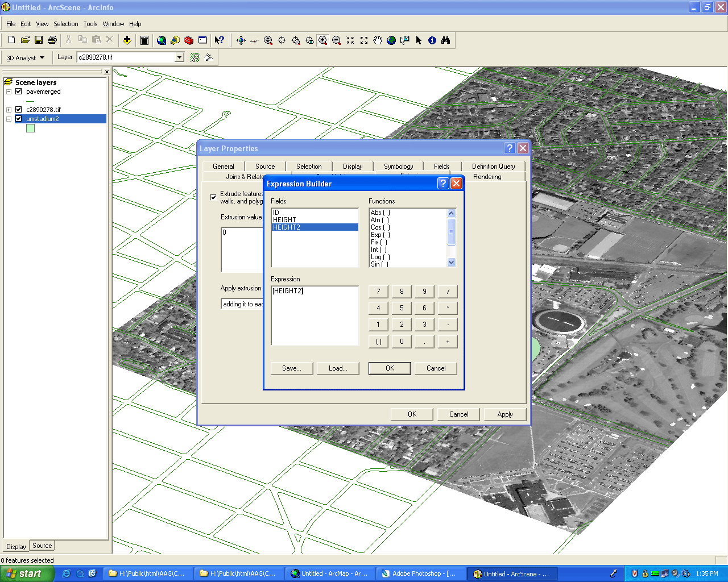This screenshot has height=582, width=728.
Task: Open the Selection menu
Action: pos(65,24)
